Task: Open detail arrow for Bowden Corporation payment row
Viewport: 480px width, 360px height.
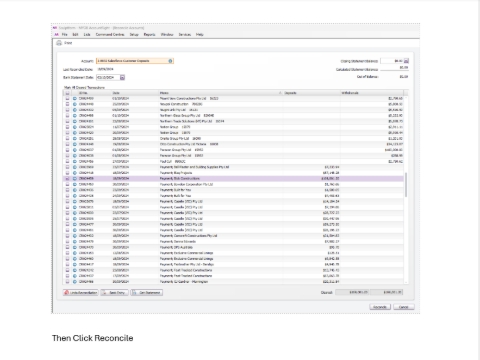Action: (x=75, y=184)
